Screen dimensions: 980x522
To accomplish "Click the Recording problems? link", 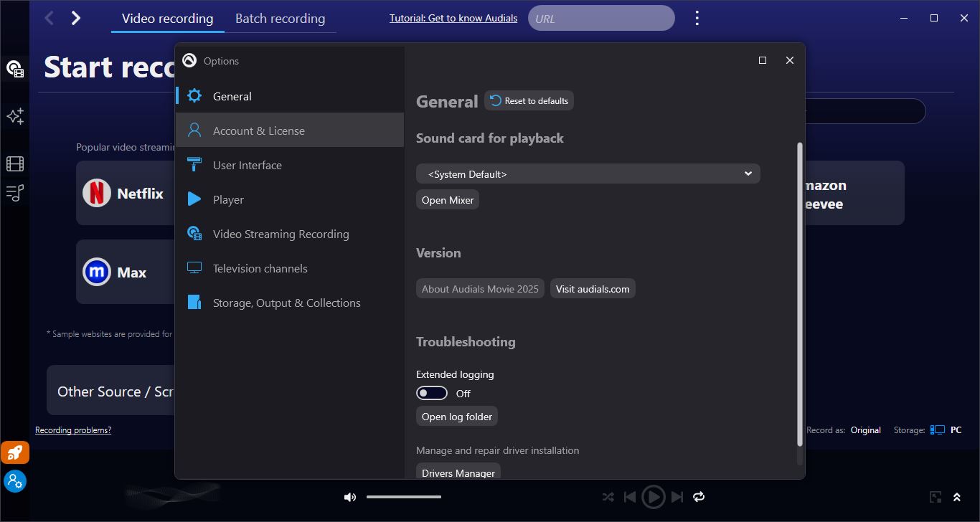I will pos(73,430).
